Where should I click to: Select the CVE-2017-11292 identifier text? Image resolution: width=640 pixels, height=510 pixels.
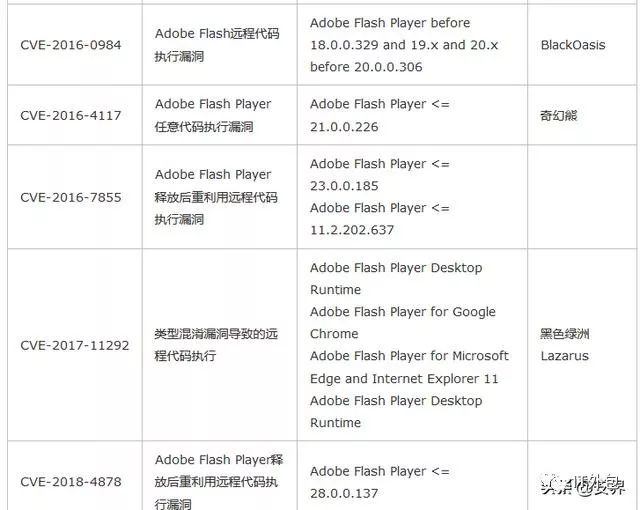(x=75, y=346)
